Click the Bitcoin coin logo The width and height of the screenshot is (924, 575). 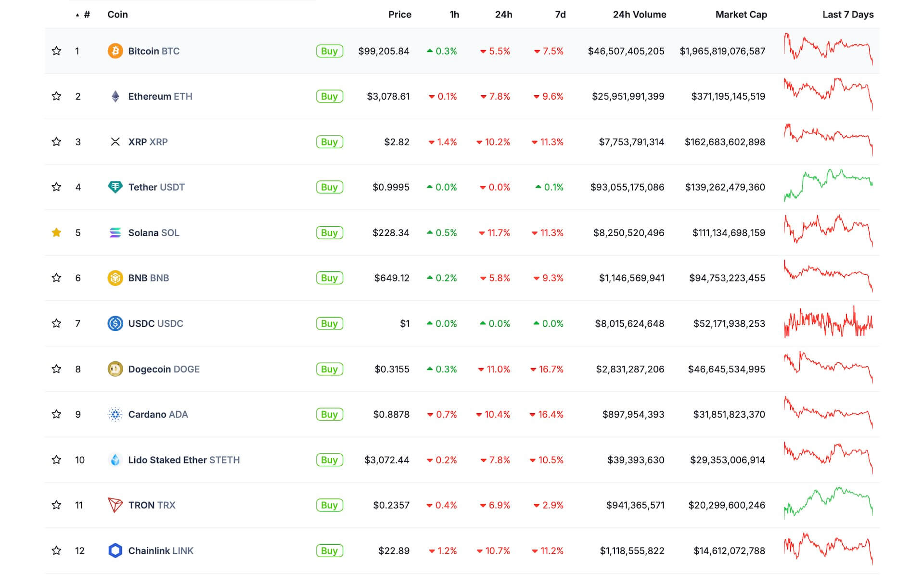point(115,51)
